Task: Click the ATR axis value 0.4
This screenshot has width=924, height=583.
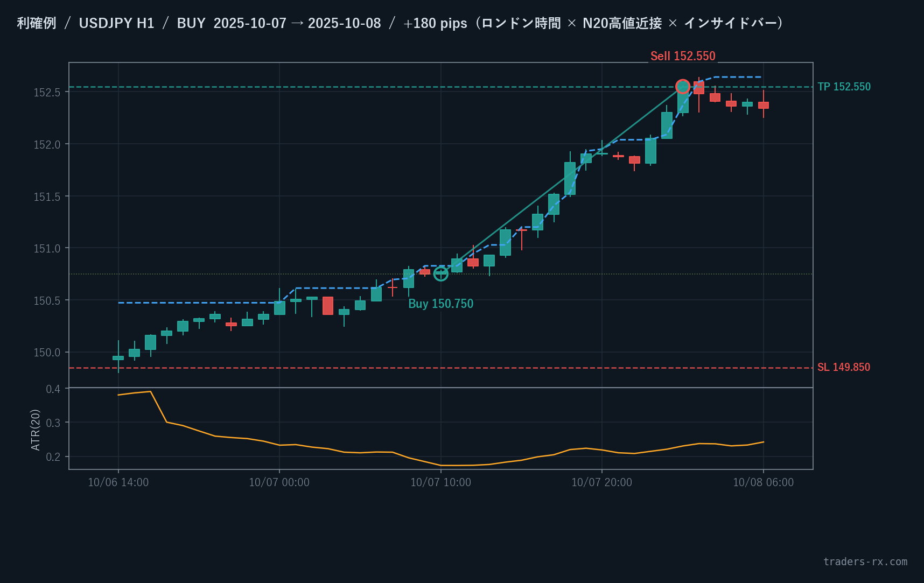Action: [x=53, y=389]
